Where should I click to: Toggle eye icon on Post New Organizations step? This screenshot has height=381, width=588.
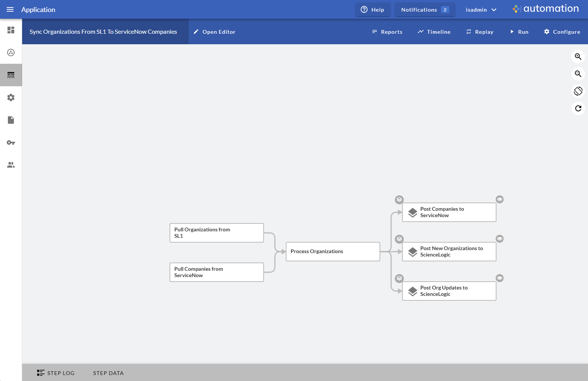pos(499,239)
